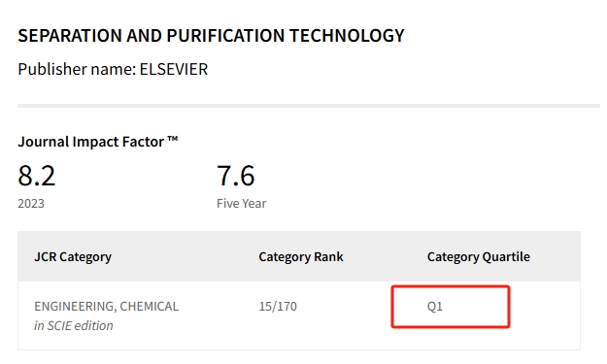Open the ENGINEERING, CHEMICAL category

pos(107,307)
